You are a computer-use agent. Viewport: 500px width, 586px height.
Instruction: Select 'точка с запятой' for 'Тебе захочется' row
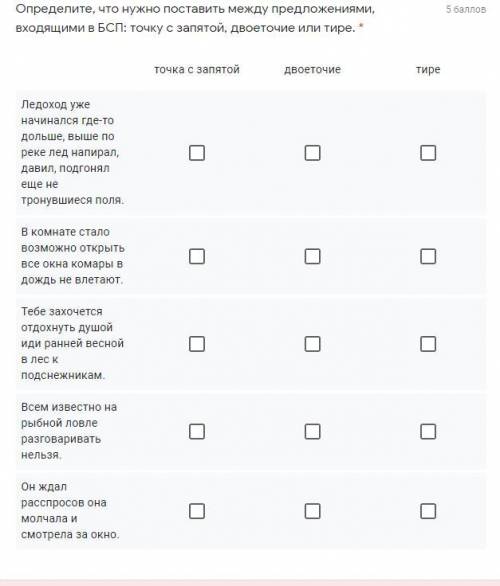point(197,344)
